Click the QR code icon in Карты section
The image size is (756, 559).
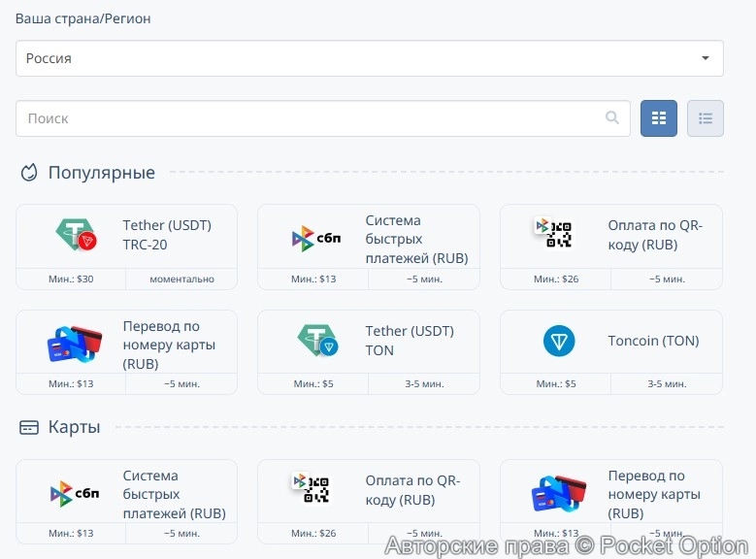click(311, 489)
